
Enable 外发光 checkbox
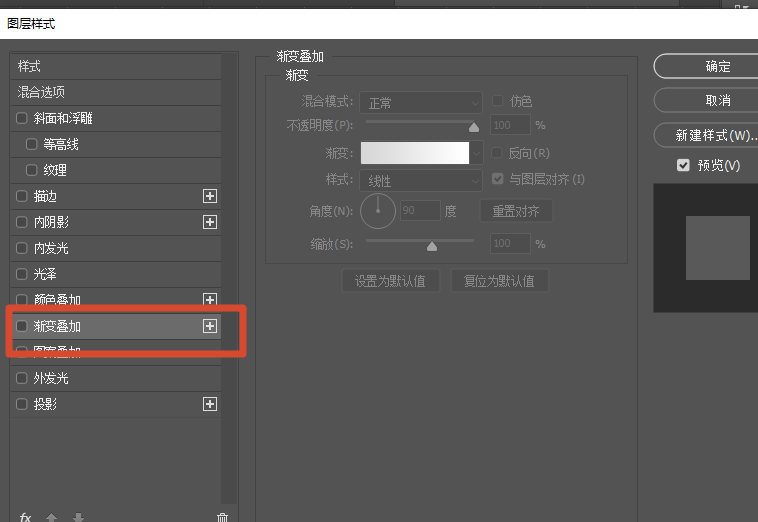click(22, 378)
